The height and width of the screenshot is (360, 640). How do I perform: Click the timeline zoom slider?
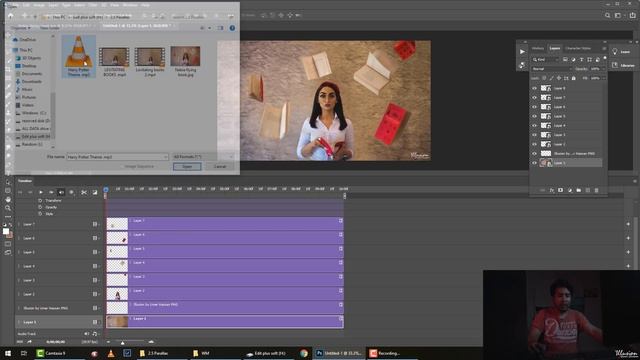(x=122, y=342)
